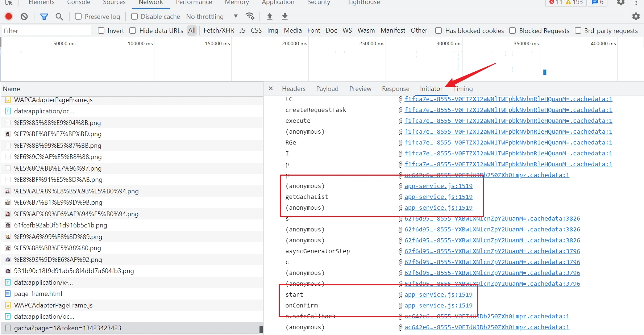Check the Disable cache checkbox
The width and height of the screenshot is (644, 335).
134,16
